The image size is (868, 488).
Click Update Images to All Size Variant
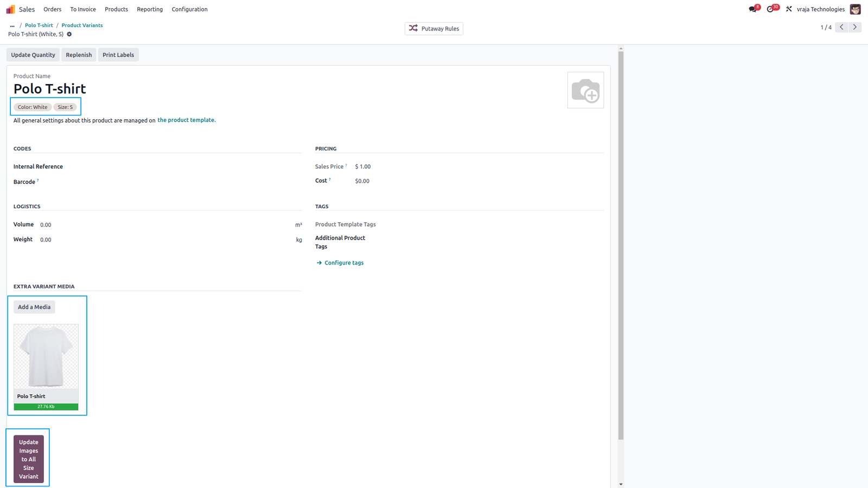point(29,459)
